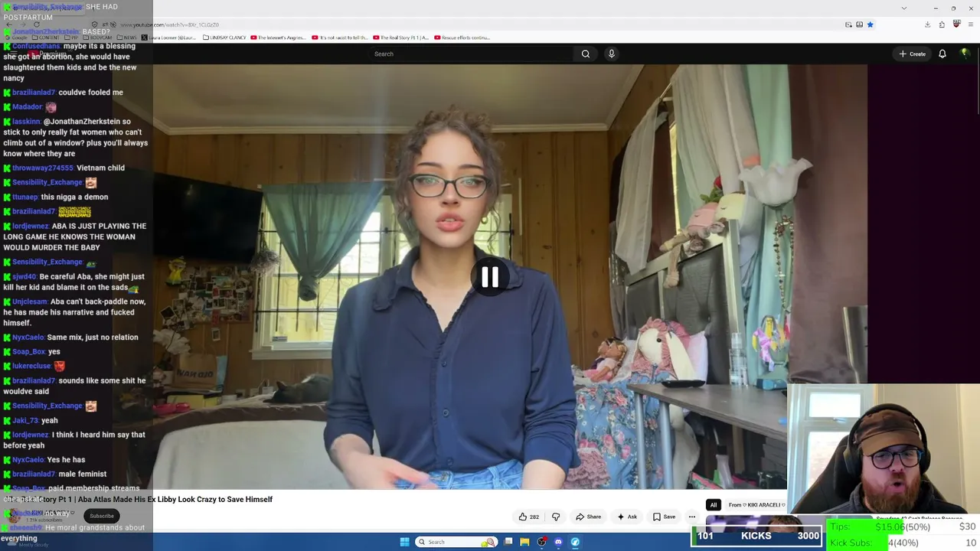
Task: Focus the YouTube search box
Action: click(x=471, y=54)
